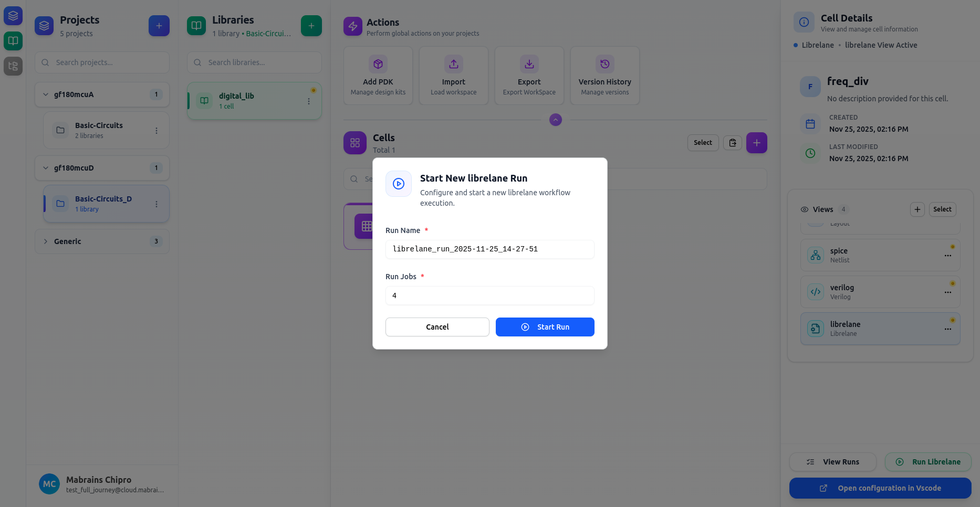This screenshot has width=980, height=507.
Task: Open View Runs
Action: [x=832, y=462]
